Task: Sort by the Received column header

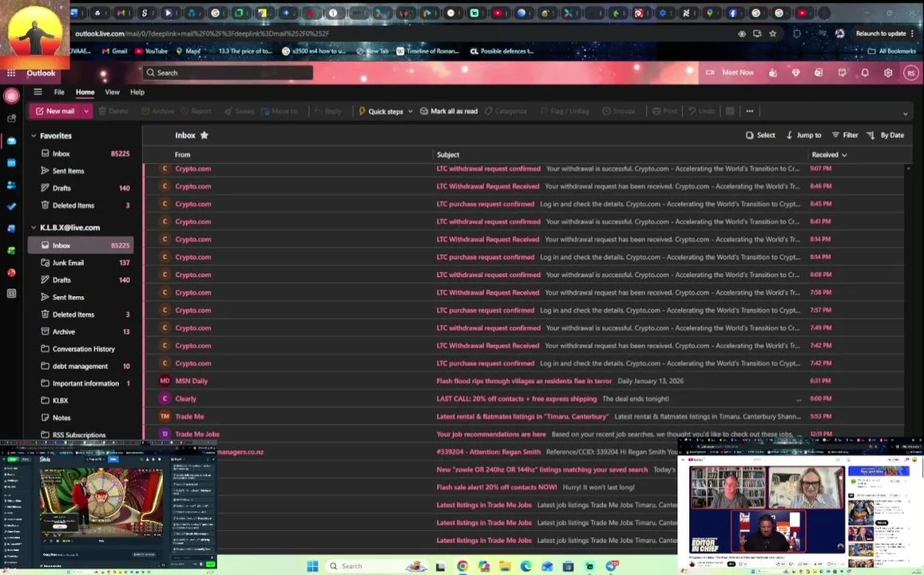Action: [x=829, y=154]
